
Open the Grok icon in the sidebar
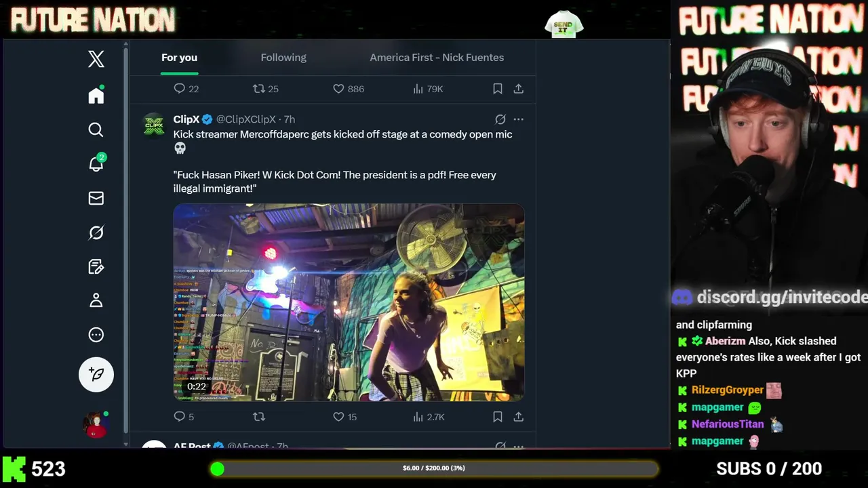click(x=96, y=232)
